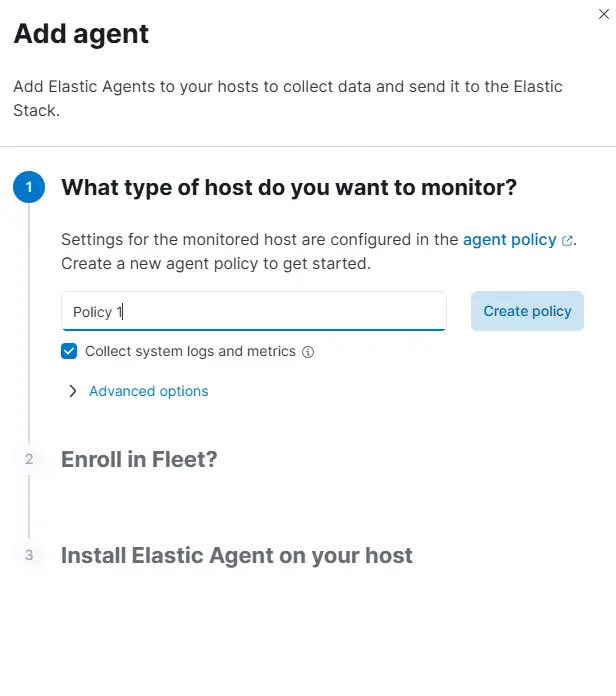Click the Create policy button
This screenshot has width=616, height=696.
(527, 311)
